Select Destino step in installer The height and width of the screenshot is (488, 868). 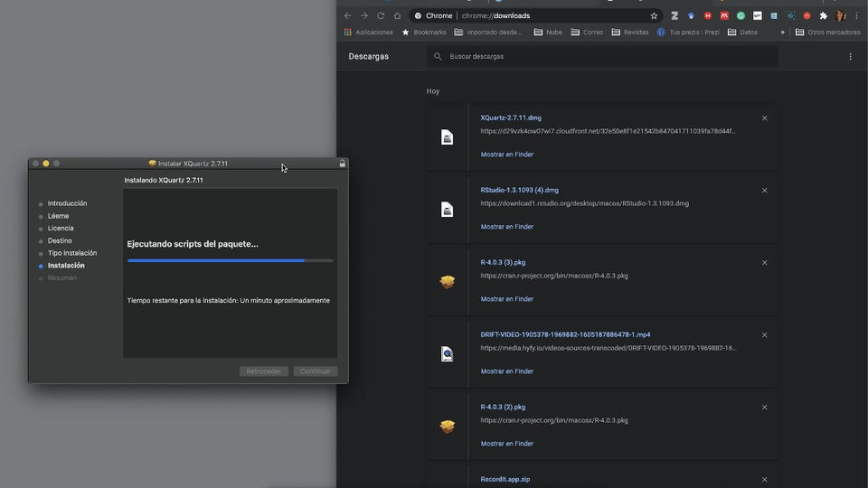point(60,240)
